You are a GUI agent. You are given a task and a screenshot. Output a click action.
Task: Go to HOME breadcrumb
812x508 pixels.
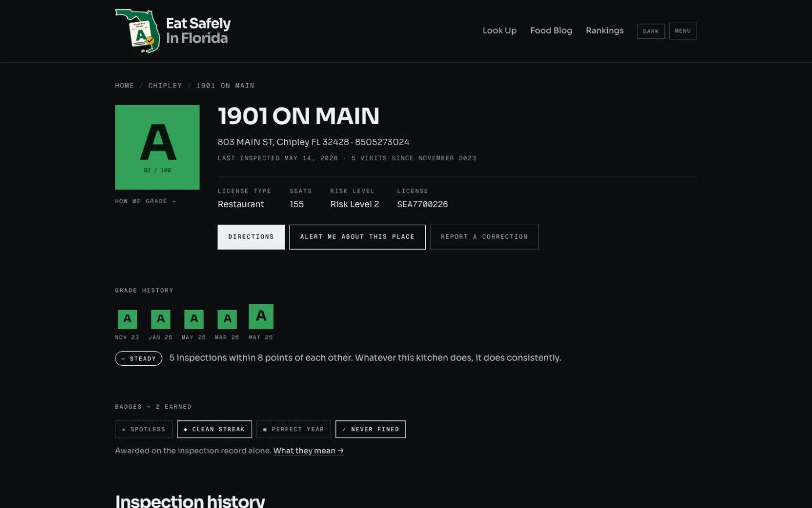tap(124, 86)
